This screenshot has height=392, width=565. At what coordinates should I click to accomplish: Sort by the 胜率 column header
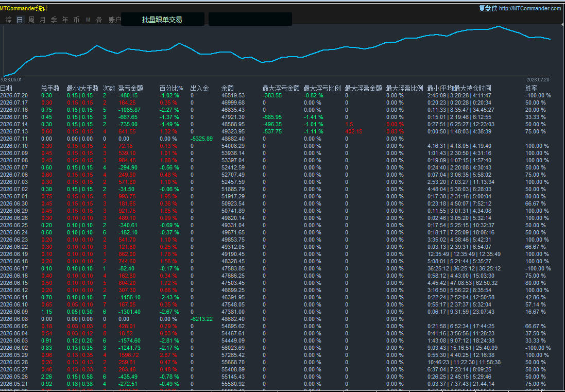pyautogui.click(x=531, y=88)
